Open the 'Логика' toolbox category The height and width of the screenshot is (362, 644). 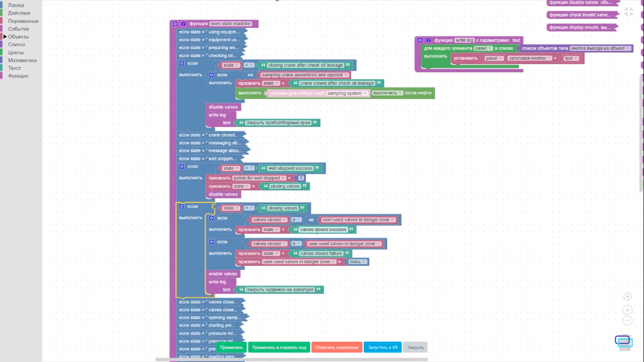click(x=16, y=5)
